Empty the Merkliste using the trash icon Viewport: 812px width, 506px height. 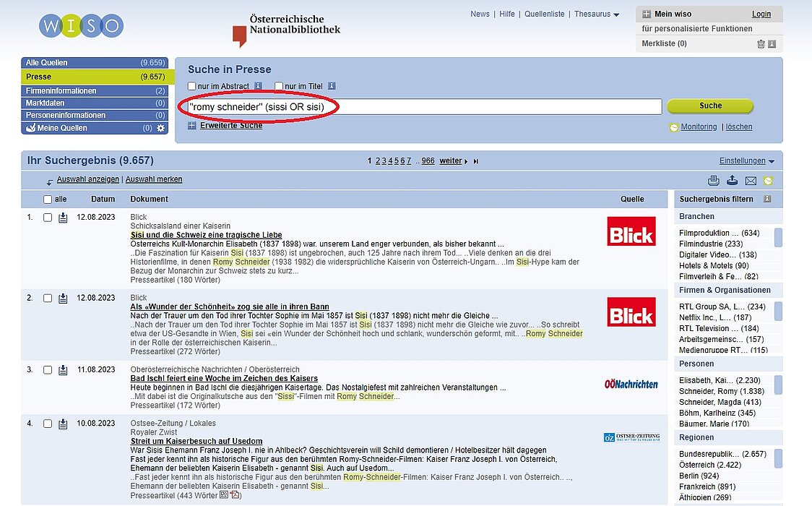761,44
